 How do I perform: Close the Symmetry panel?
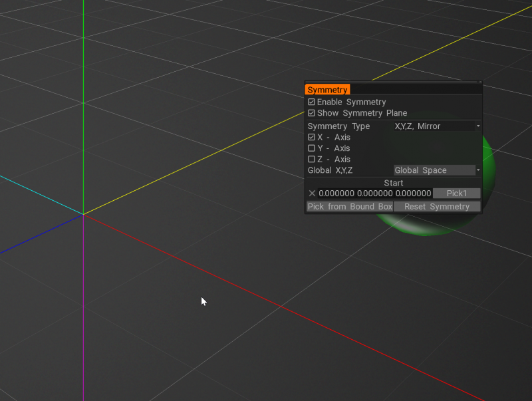[x=479, y=82]
